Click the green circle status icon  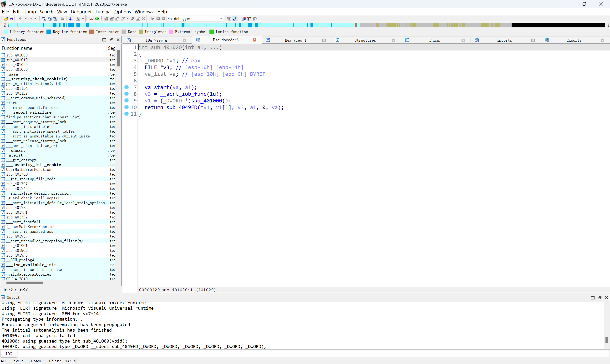pos(97,19)
